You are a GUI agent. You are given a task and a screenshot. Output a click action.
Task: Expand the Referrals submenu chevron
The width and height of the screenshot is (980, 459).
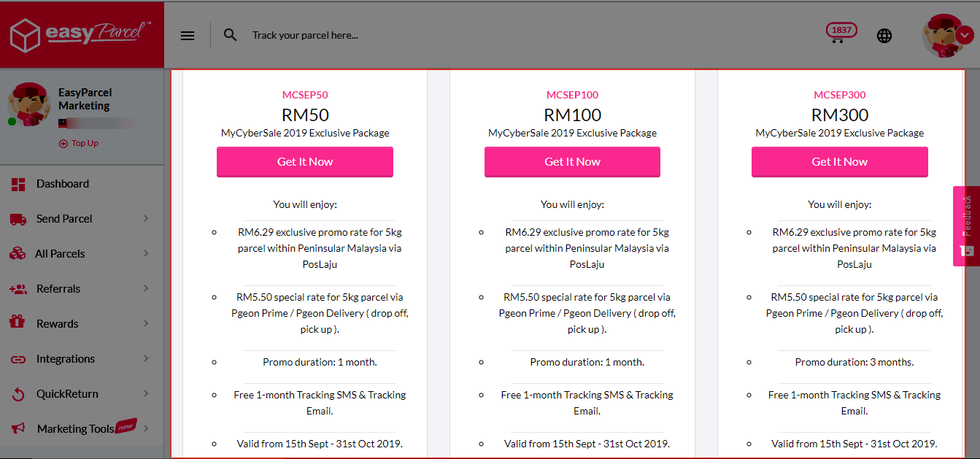(146, 288)
